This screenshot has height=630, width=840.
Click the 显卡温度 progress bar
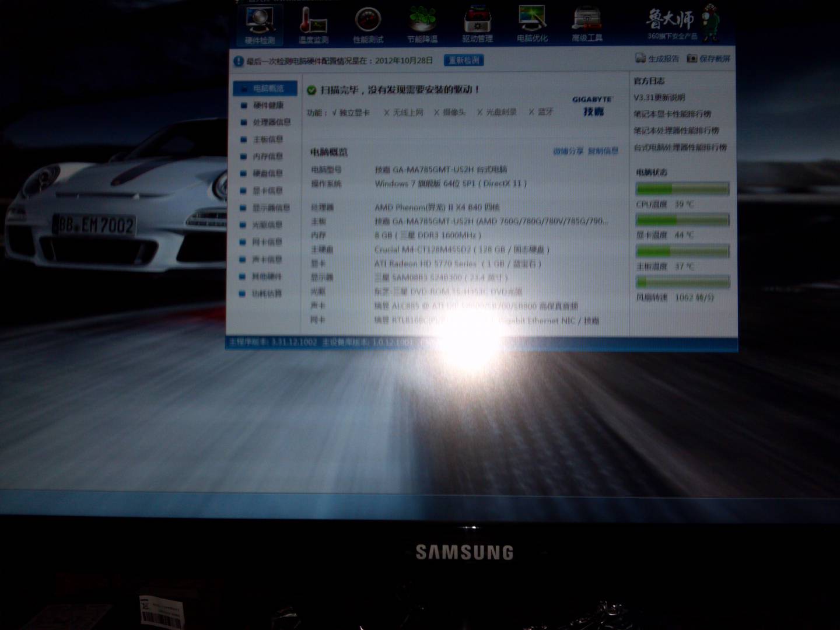pos(682,220)
